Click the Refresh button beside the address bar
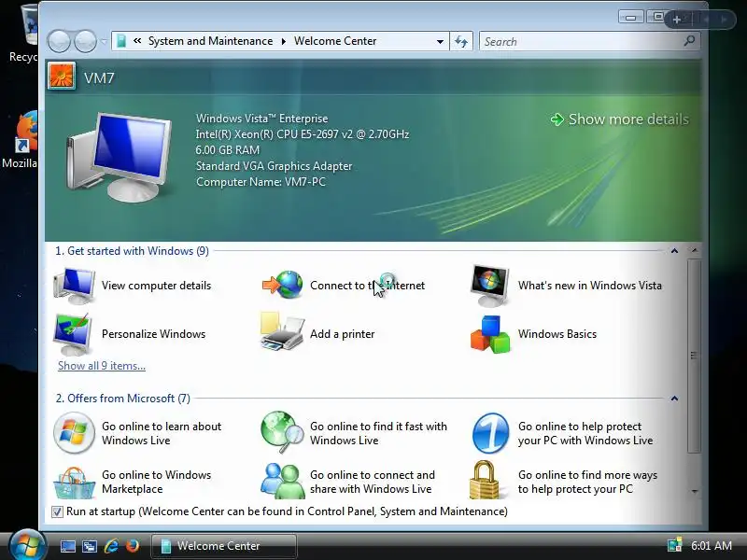This screenshot has width=747, height=560. pos(461,41)
